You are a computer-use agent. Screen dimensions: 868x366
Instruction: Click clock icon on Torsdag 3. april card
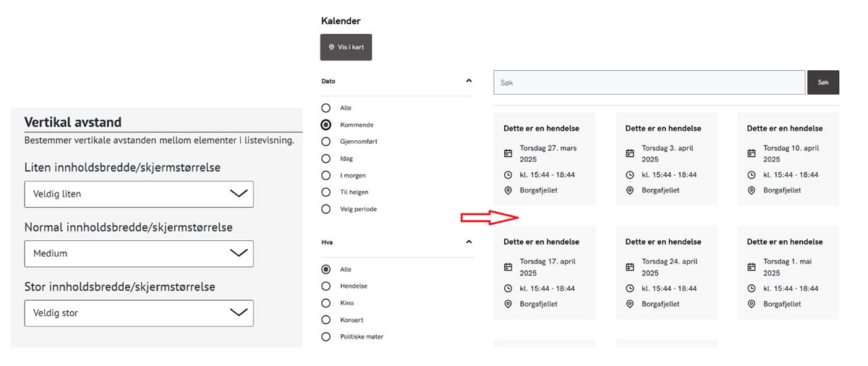tap(629, 175)
